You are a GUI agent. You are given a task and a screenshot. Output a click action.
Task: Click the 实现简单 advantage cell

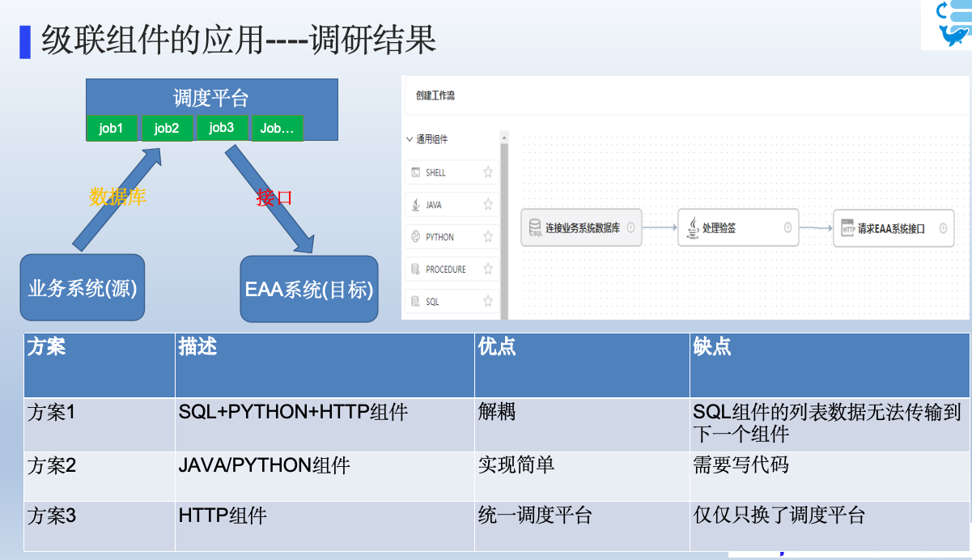(582, 477)
